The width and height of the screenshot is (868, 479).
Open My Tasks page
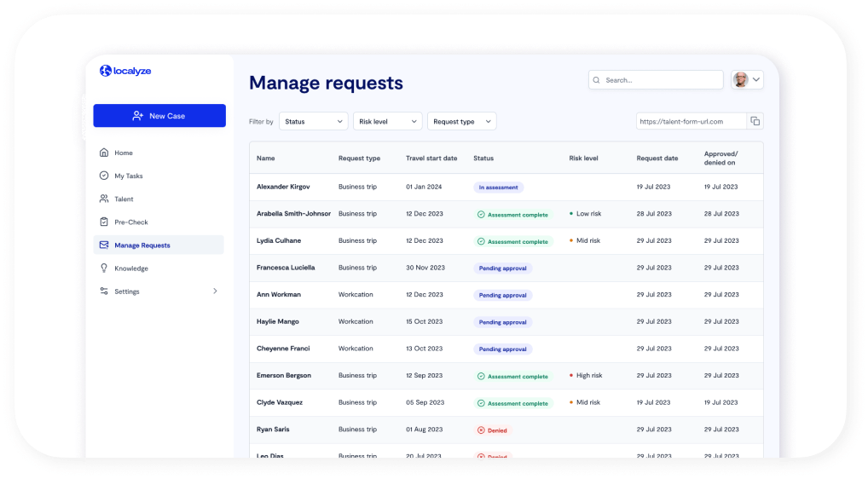point(129,176)
